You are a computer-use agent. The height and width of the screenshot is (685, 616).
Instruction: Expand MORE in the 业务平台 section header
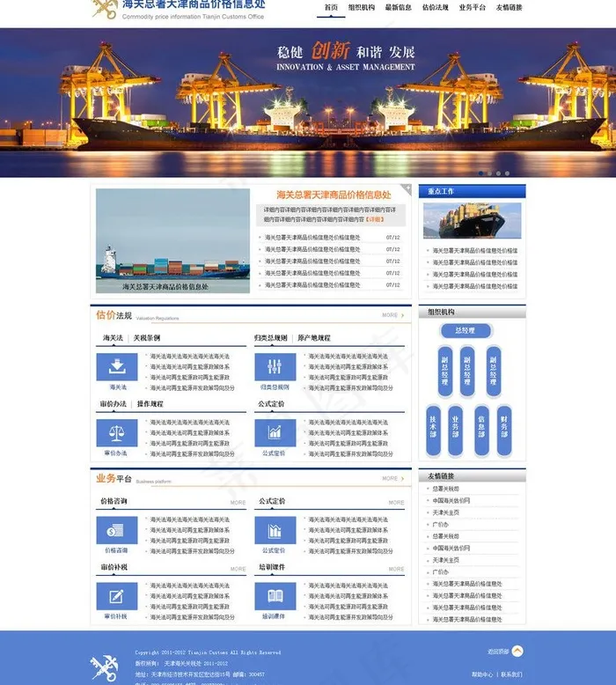(392, 479)
